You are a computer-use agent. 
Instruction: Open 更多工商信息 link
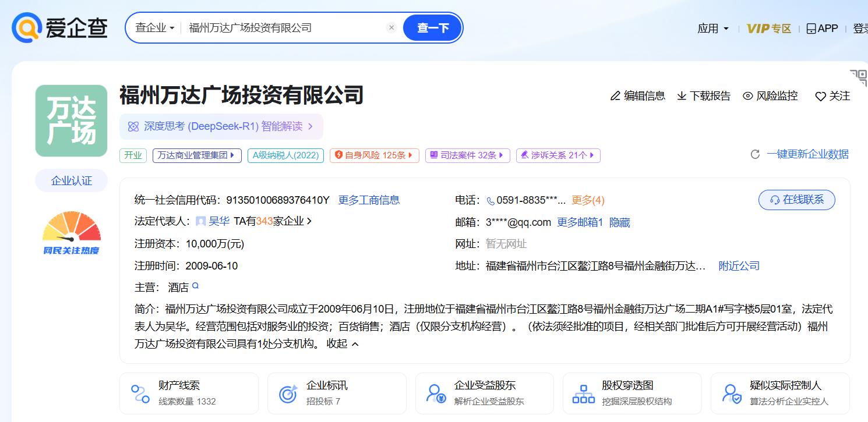click(369, 200)
